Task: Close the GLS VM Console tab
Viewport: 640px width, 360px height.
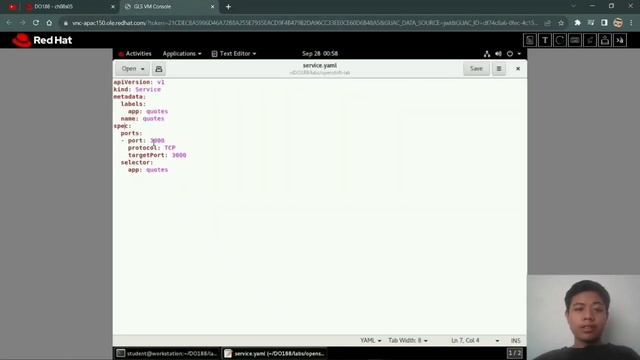Action: [213, 7]
